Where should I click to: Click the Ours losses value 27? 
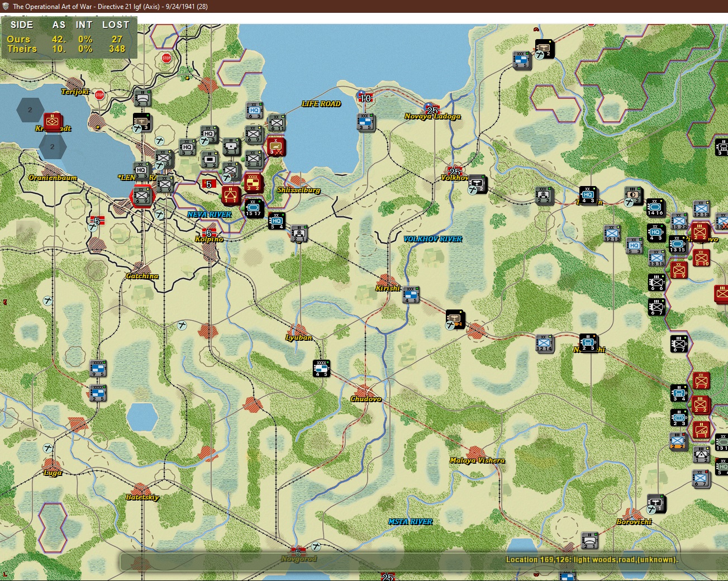tap(116, 39)
